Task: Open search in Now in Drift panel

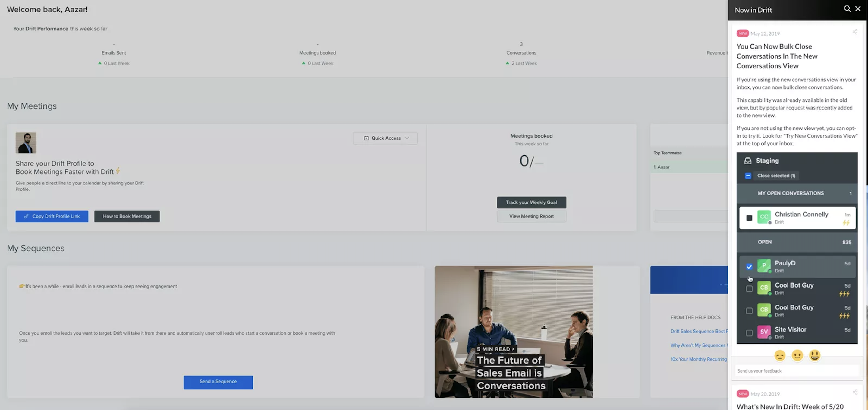Action: 847,9
